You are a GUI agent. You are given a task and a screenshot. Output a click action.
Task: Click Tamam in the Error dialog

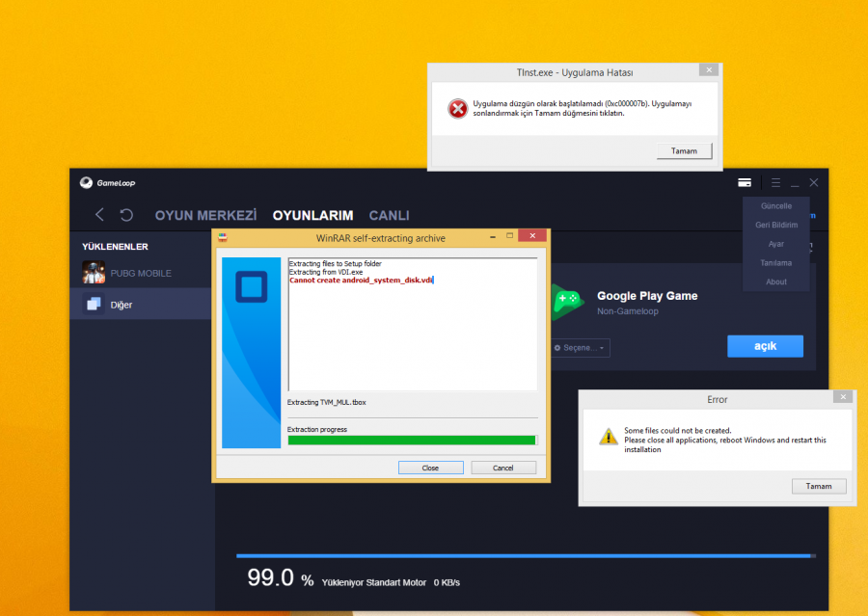pos(819,486)
